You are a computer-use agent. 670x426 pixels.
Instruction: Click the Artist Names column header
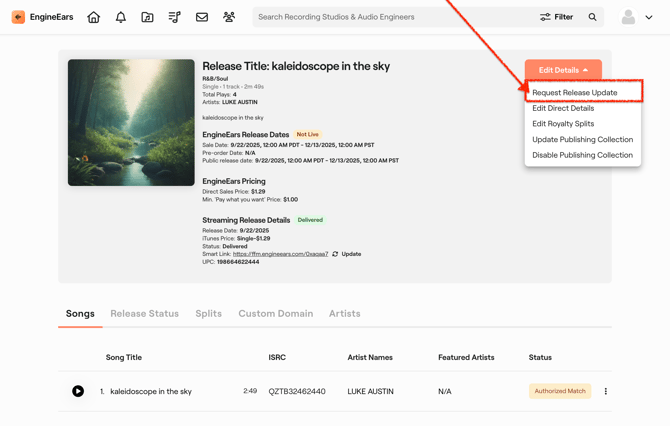coord(370,357)
